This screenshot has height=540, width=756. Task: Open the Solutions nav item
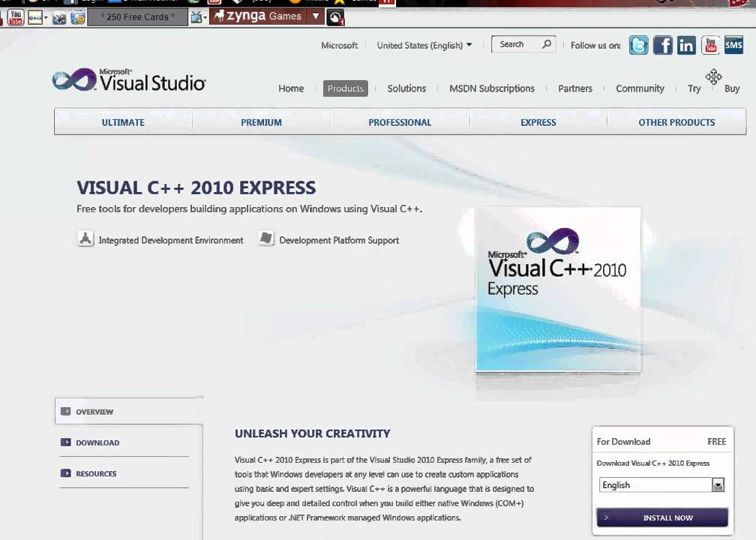(407, 88)
